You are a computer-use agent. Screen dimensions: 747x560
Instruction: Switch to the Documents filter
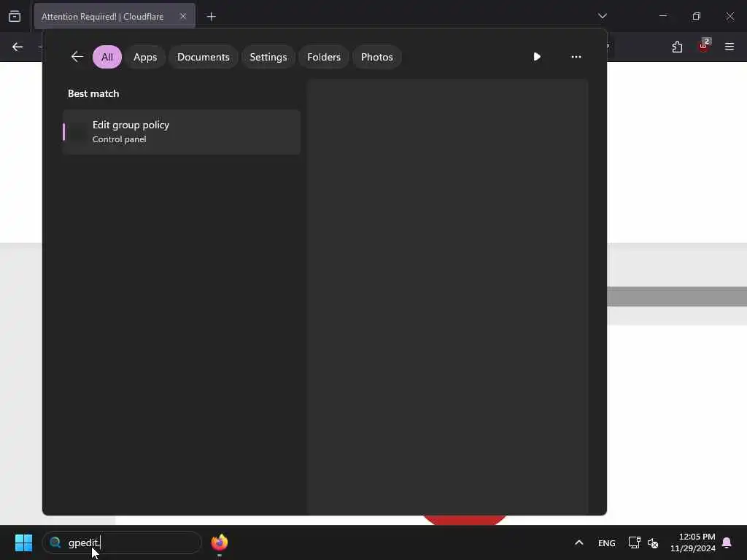tap(204, 57)
